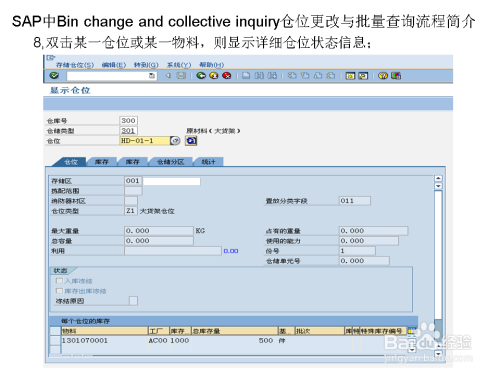Click the 仓库号 field showing 300
Viewport: 500px width, 375px height.
click(x=128, y=120)
